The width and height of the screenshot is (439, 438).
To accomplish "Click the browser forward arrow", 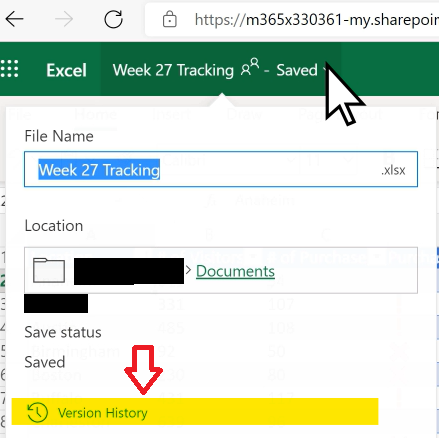I will click(64, 19).
